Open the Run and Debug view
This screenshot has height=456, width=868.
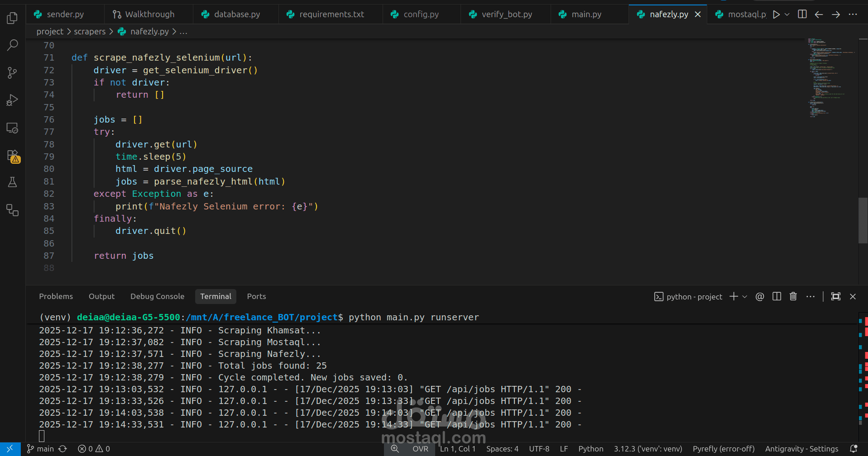click(x=12, y=100)
